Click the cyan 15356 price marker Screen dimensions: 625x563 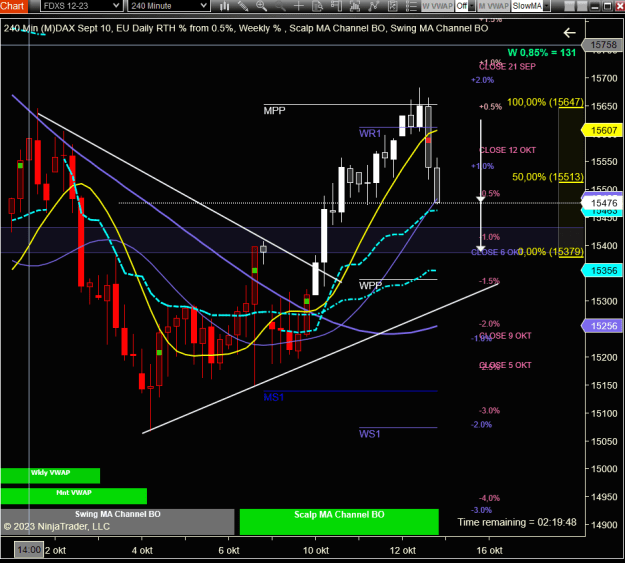603,270
